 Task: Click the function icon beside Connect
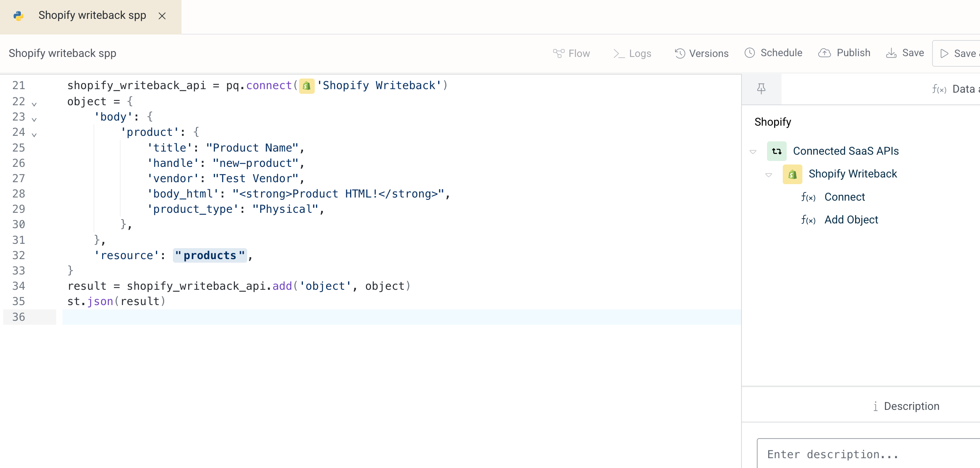(x=808, y=197)
